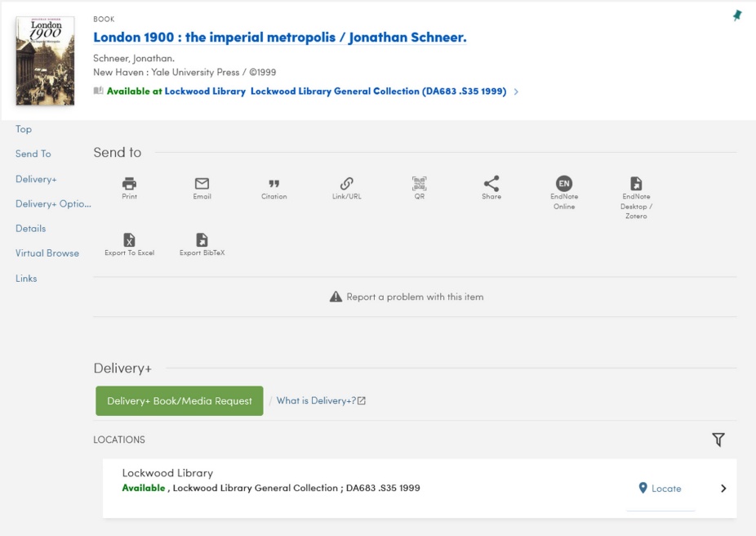Pin this record using the bookmark icon

[737, 15]
